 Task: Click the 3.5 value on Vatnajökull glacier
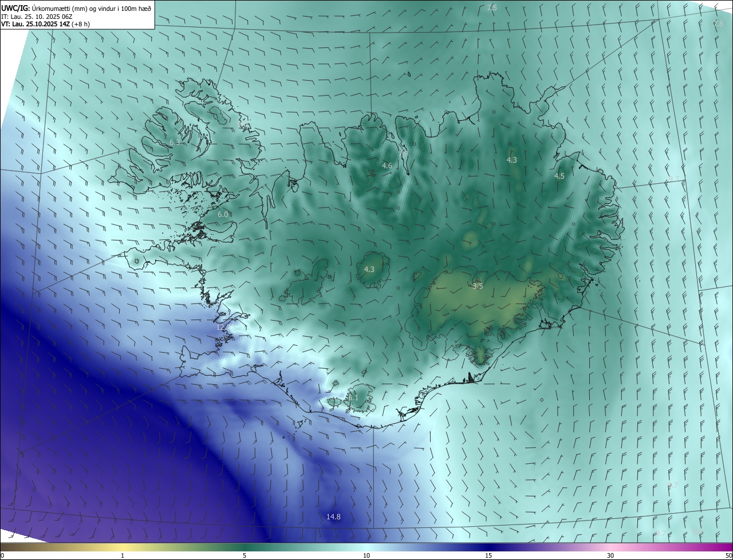tap(478, 286)
